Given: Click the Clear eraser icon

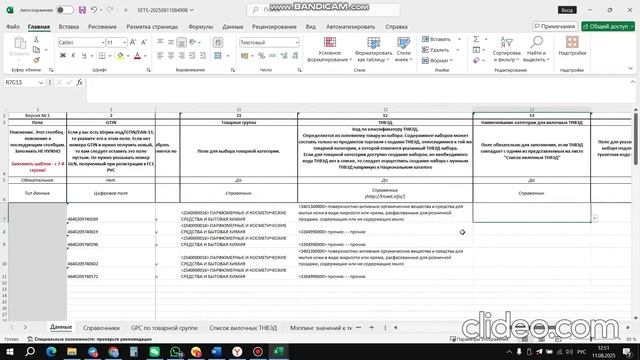Looking at the screenshot, I should tap(476, 60).
